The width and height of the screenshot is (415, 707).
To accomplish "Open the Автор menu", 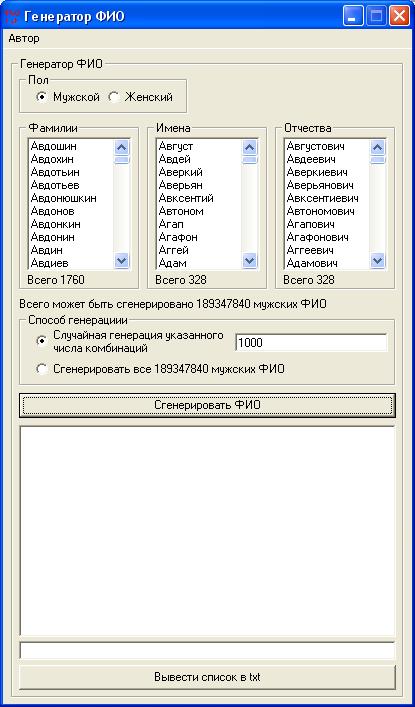I will pyautogui.click(x=24, y=38).
